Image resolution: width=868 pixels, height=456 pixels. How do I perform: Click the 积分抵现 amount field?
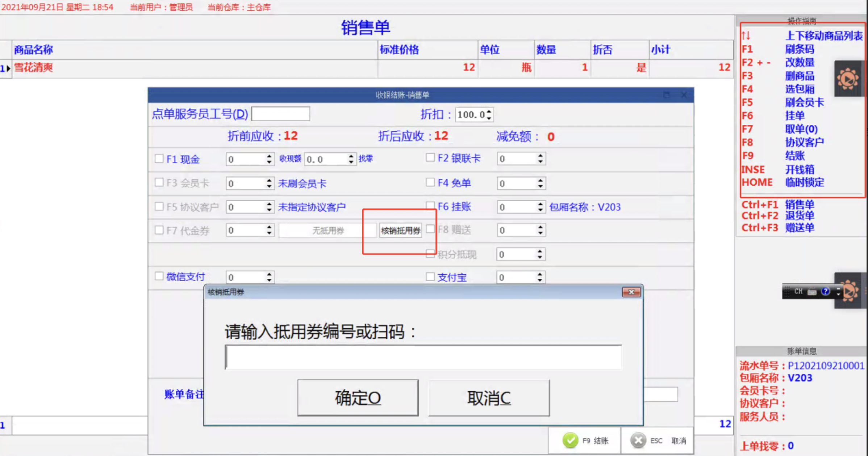point(521,254)
